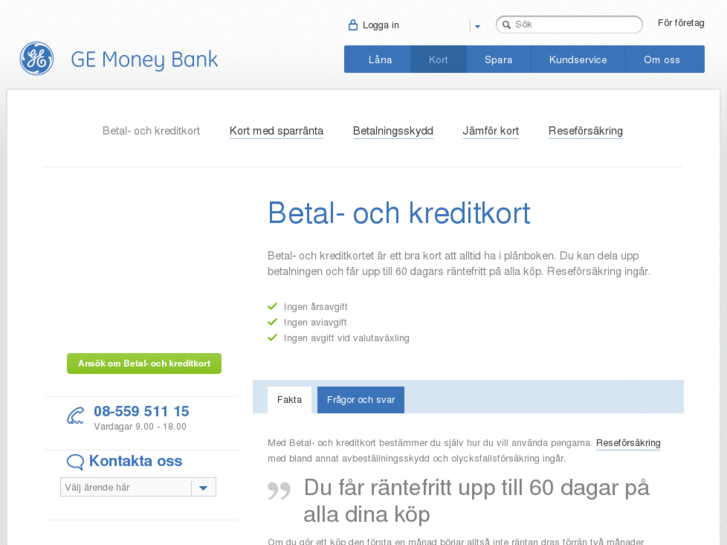This screenshot has width=727, height=545.
Task: Click the GE Money Bank title
Action: (144, 59)
